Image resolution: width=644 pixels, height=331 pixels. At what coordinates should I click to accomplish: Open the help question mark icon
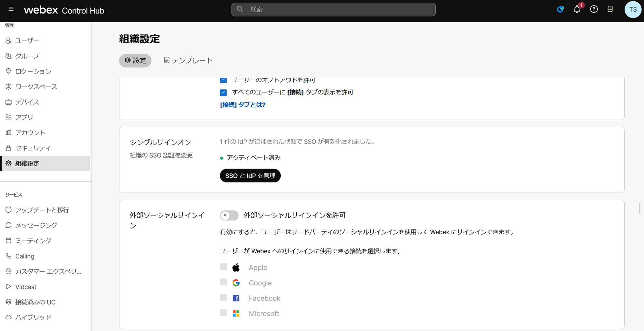click(x=594, y=9)
